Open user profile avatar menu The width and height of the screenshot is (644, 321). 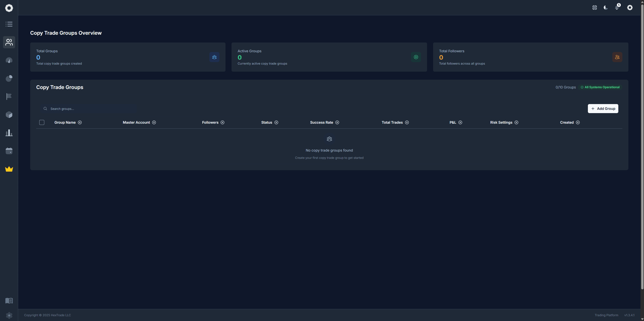click(630, 8)
